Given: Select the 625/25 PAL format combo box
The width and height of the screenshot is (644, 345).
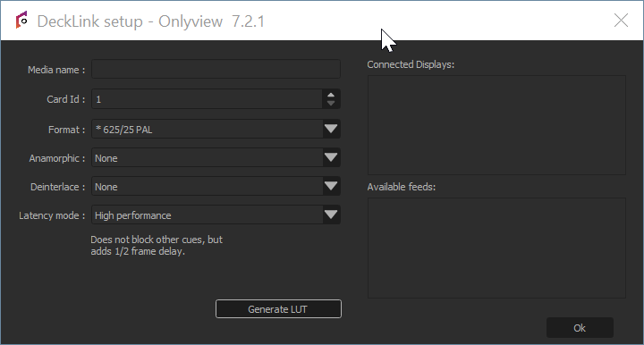Looking at the screenshot, I should pos(216,129).
